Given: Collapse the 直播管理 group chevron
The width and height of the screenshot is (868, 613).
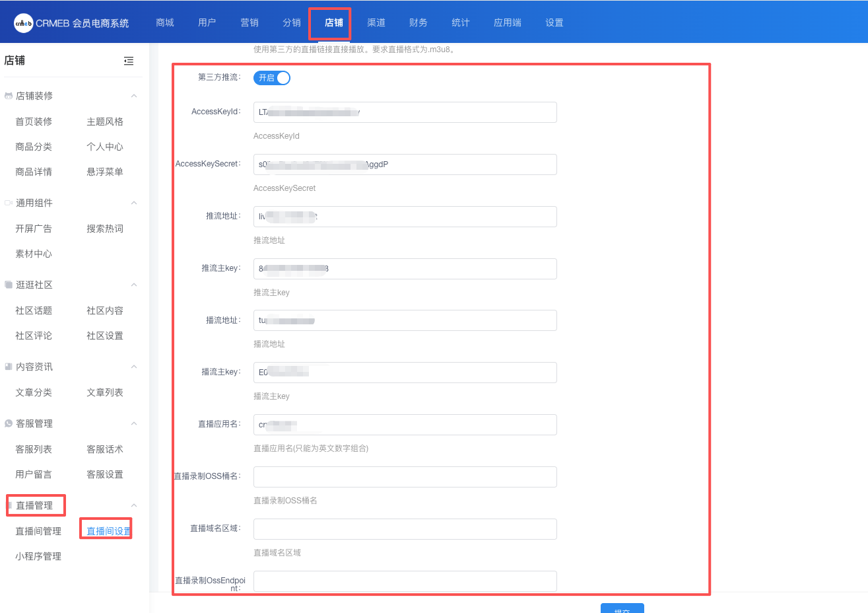Looking at the screenshot, I should click(134, 505).
